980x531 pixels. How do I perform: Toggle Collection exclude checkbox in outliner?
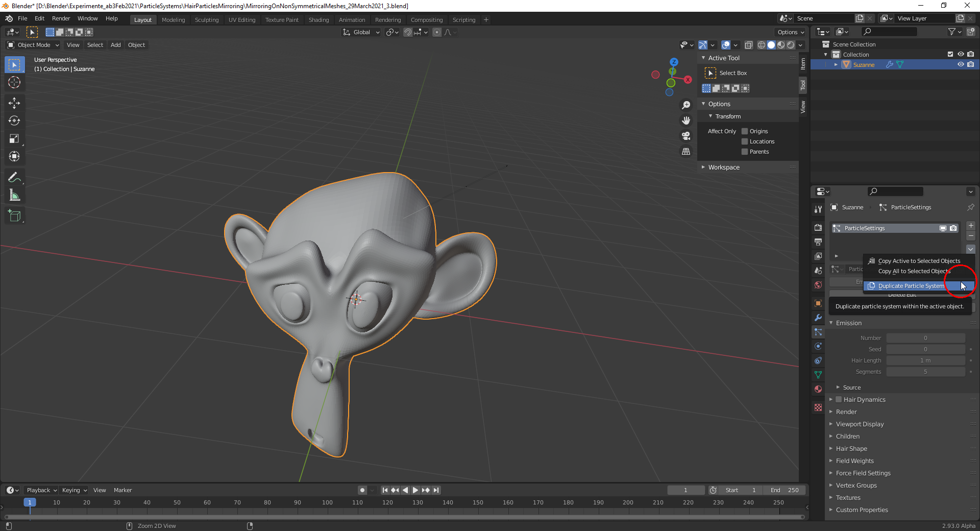click(950, 55)
